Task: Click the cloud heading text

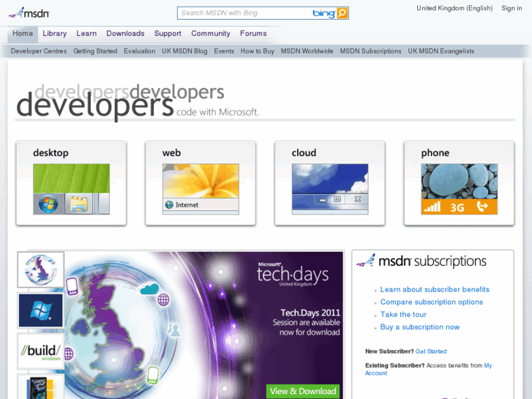Action: (x=304, y=153)
